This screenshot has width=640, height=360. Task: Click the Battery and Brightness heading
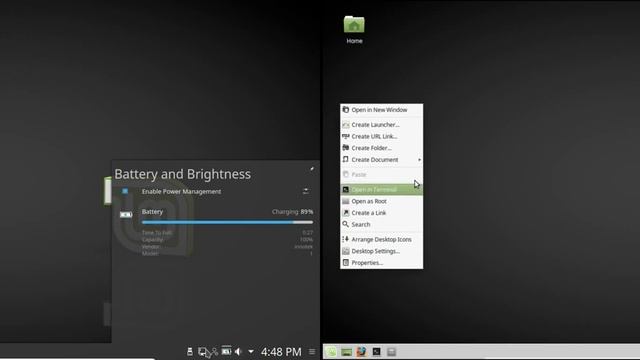coord(182,174)
